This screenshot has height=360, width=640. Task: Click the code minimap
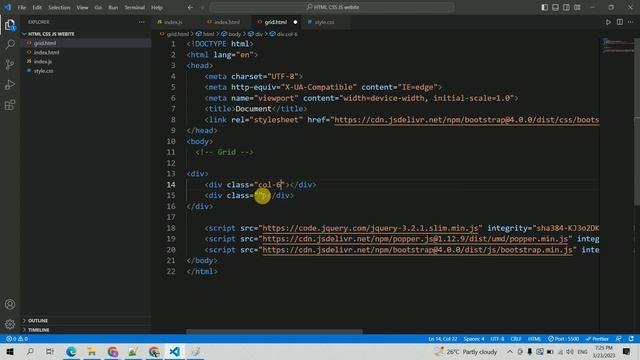pos(617,46)
